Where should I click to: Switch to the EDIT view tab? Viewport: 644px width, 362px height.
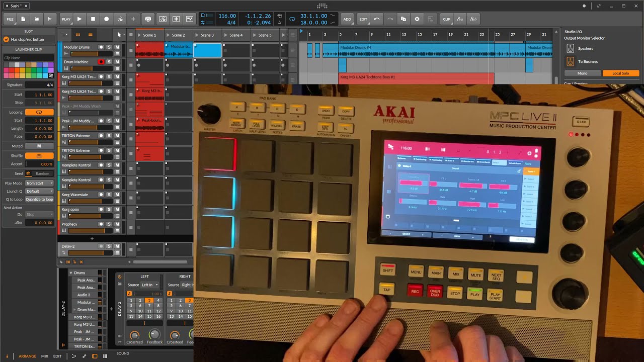click(x=57, y=356)
